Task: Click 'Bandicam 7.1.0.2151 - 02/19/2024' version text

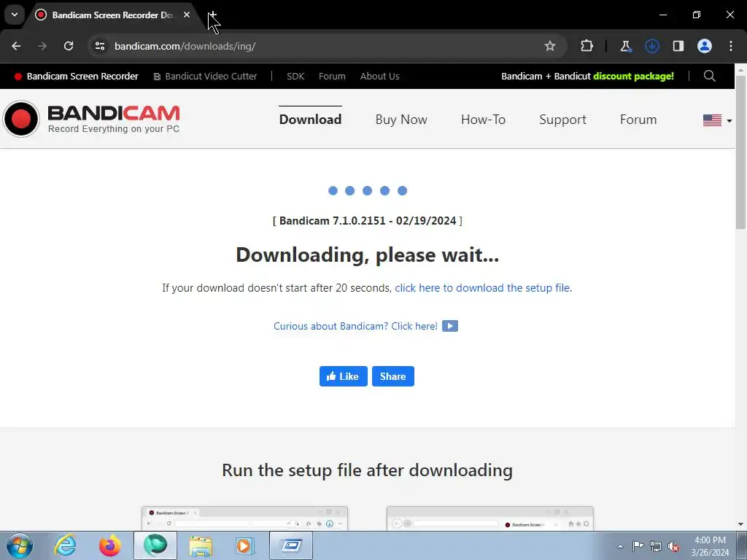Action: (x=368, y=221)
